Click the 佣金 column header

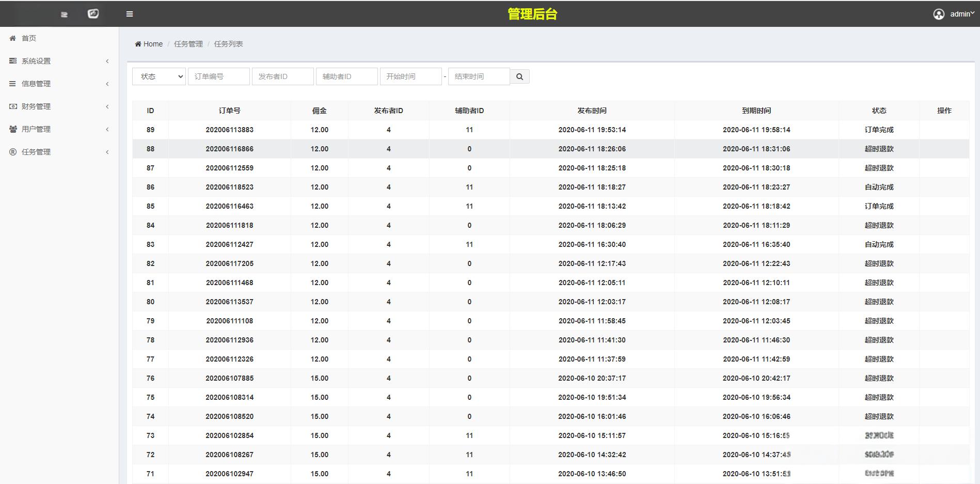320,111
